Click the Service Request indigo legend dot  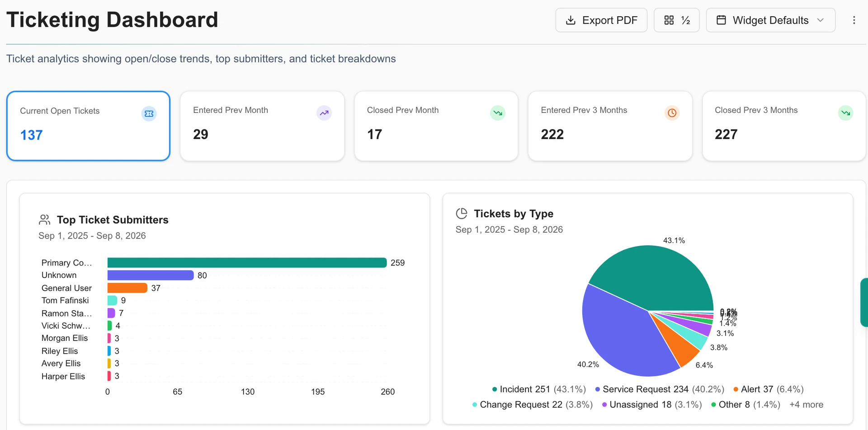point(598,389)
